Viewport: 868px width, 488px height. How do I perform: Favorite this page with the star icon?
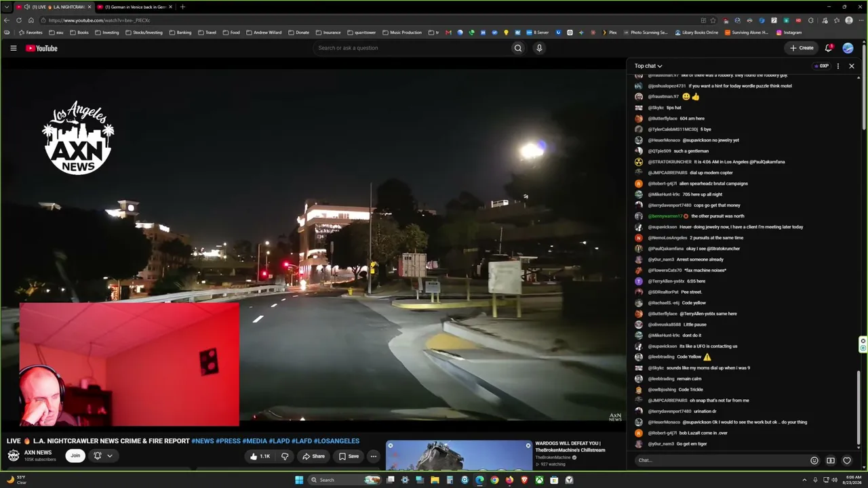(x=713, y=20)
